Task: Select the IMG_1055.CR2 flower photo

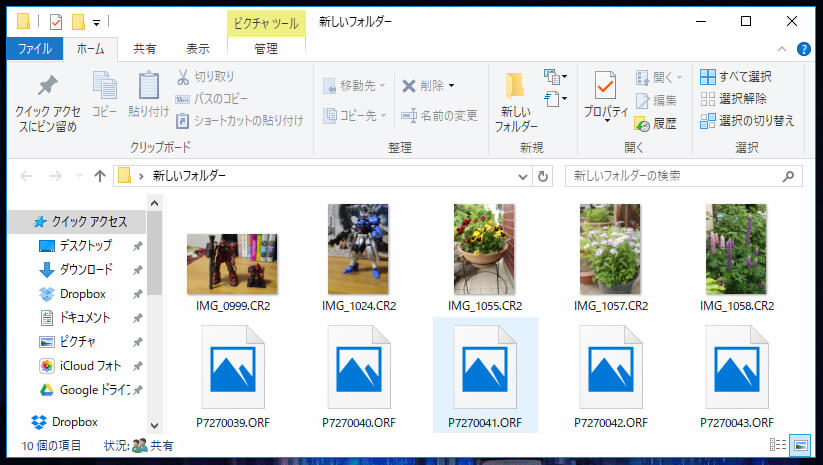Action: (484, 249)
